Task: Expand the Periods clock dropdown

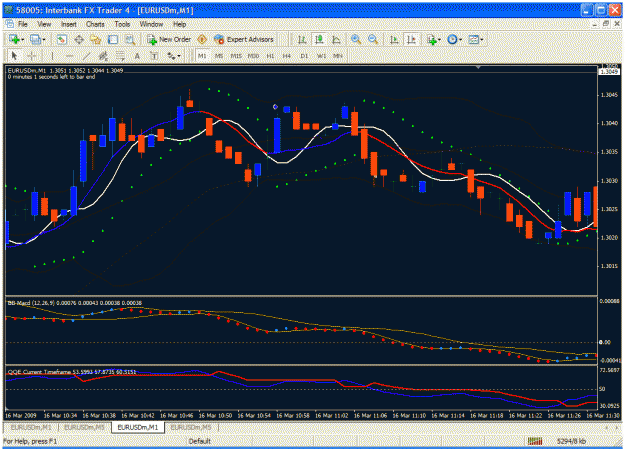Action: pos(460,39)
